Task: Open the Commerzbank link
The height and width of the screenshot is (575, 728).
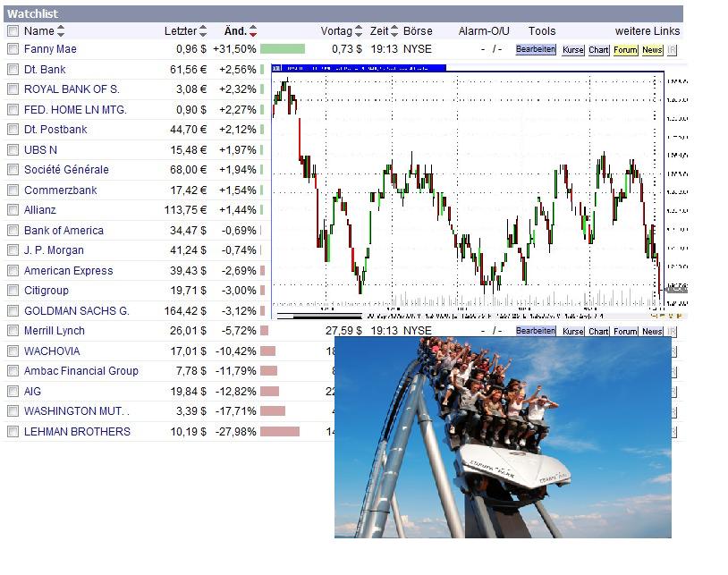Action: pyautogui.click(x=60, y=190)
